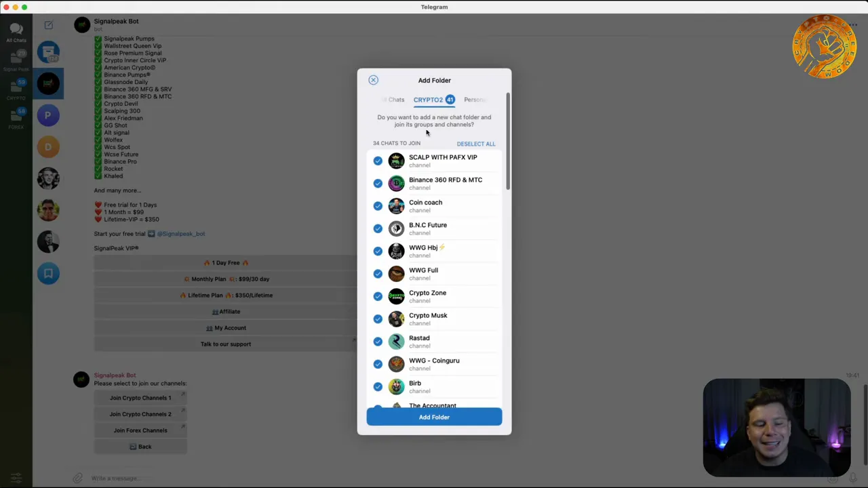Click the Back bot button
Image resolution: width=868 pixels, height=488 pixels.
[140, 447]
